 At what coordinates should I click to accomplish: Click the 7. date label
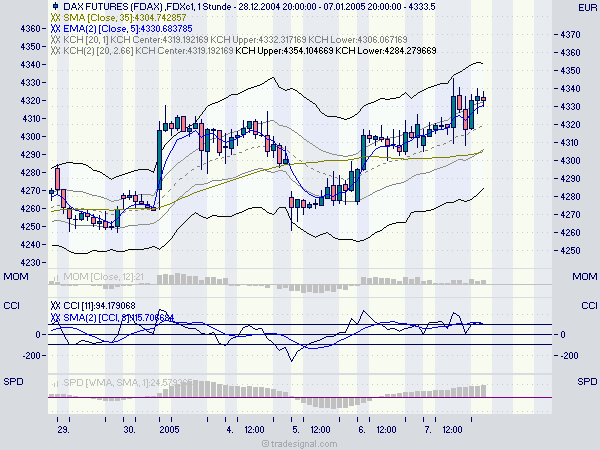(428, 430)
